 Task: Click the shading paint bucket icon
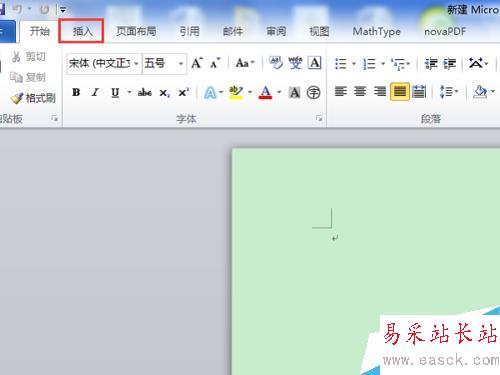[x=480, y=91]
